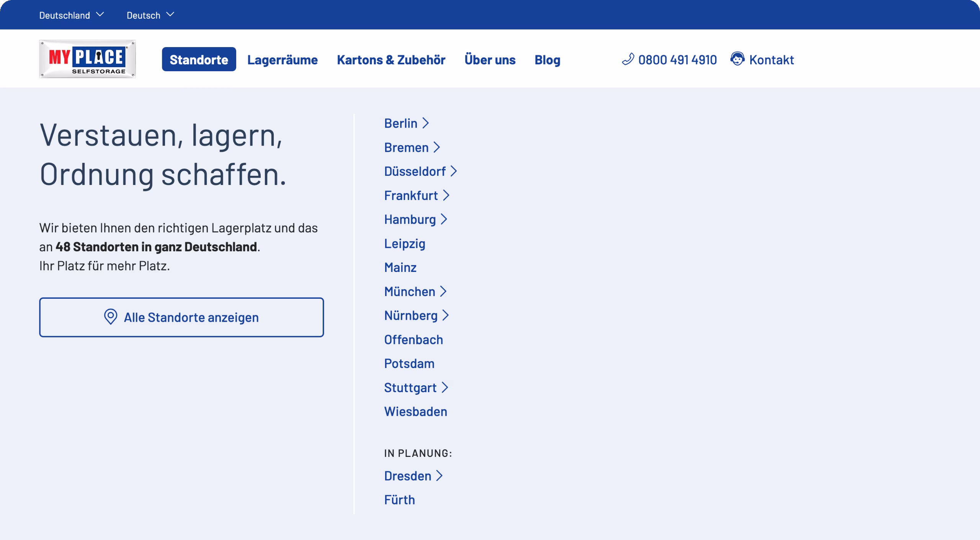Screen dimensions: 980x540
Task: Open the Deutsch language dropdown
Action: tap(150, 15)
